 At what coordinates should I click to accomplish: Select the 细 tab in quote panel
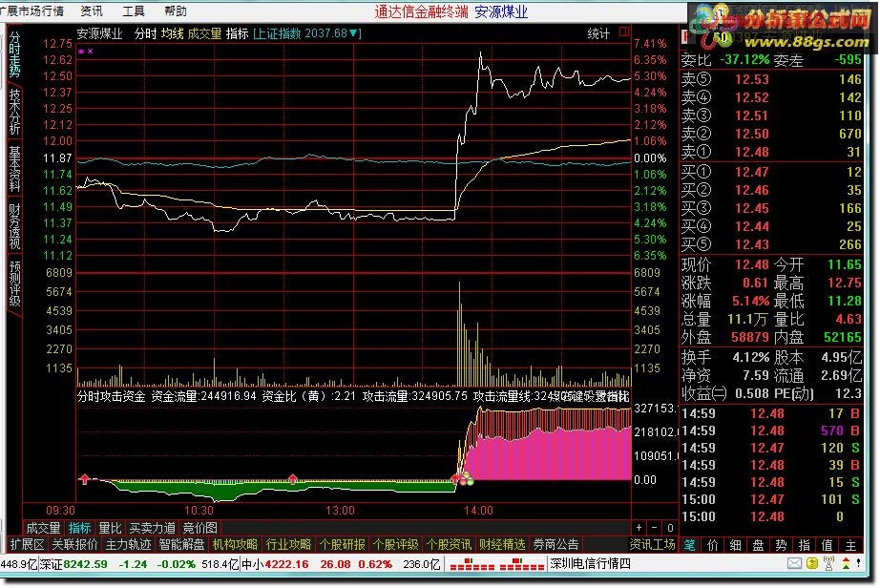736,545
